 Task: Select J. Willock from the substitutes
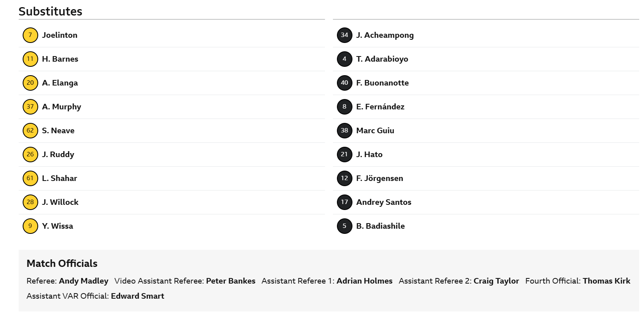point(172,202)
